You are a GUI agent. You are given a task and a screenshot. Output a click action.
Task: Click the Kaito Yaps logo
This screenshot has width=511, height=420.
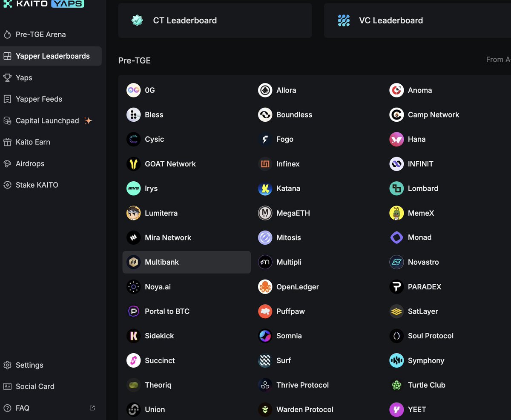pos(43,3)
